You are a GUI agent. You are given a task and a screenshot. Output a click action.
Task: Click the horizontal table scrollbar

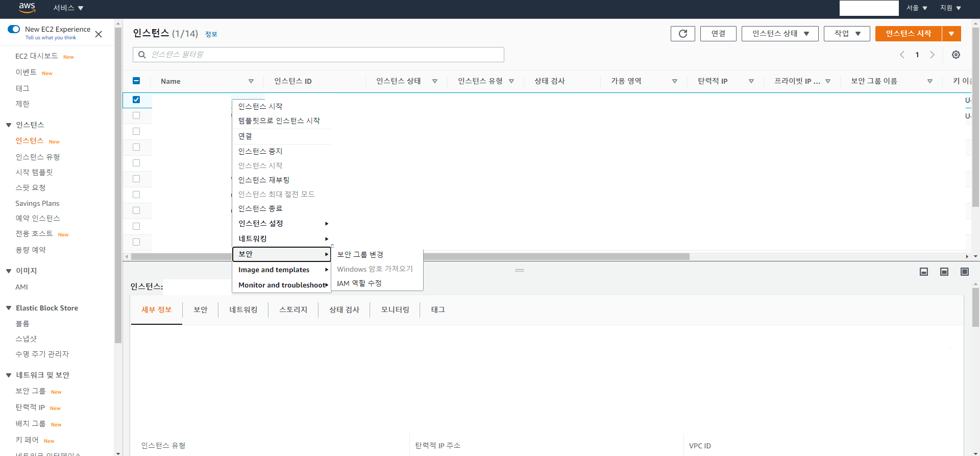pyautogui.click(x=410, y=256)
